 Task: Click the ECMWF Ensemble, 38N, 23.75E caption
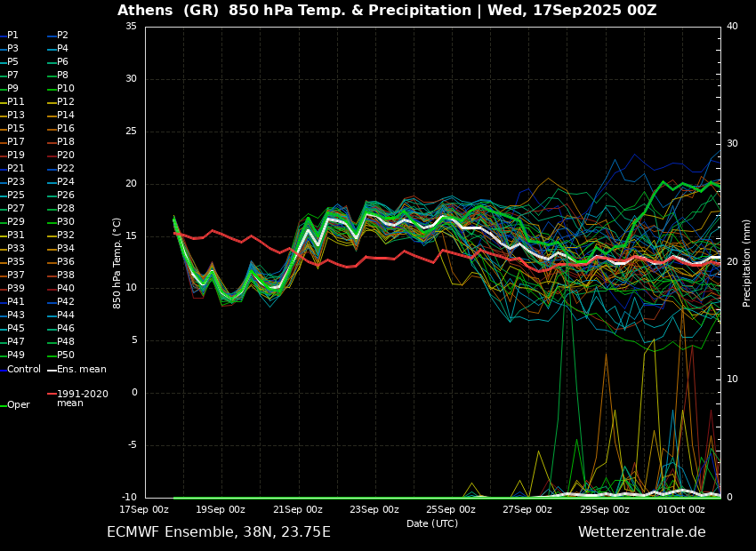(219, 532)
